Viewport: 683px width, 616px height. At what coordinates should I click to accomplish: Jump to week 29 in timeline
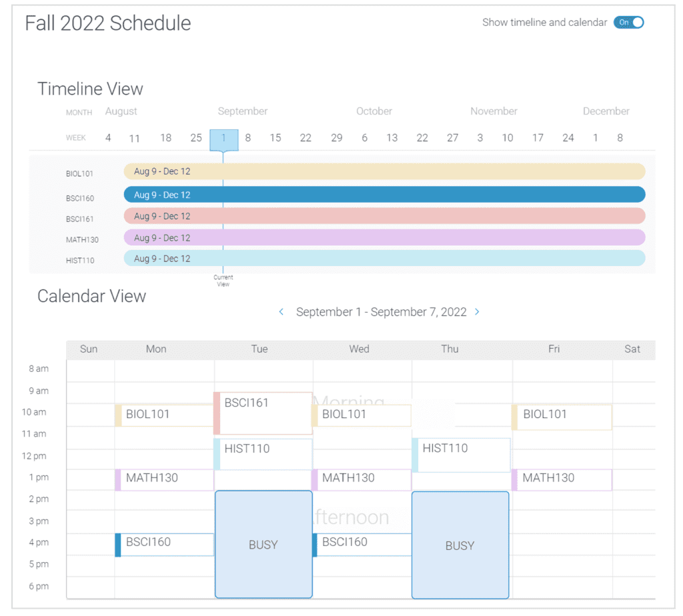[x=336, y=138]
